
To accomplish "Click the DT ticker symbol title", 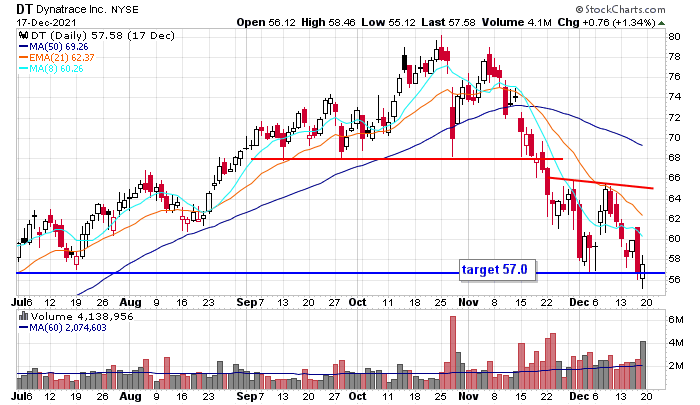I will [25, 8].
